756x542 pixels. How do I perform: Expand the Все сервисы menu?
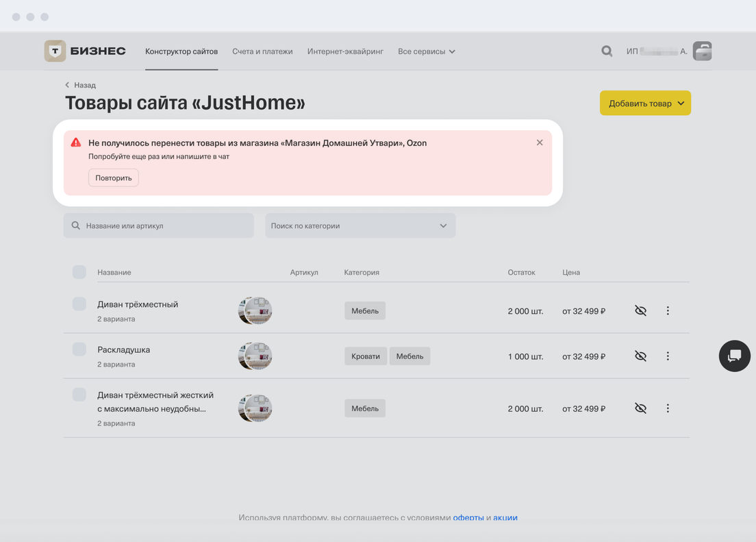pyautogui.click(x=426, y=51)
